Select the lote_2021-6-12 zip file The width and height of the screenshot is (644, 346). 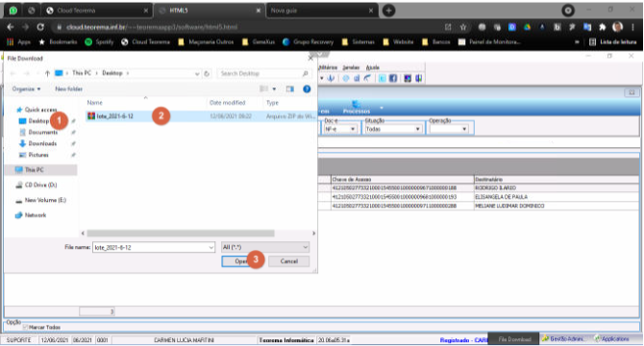200,116
